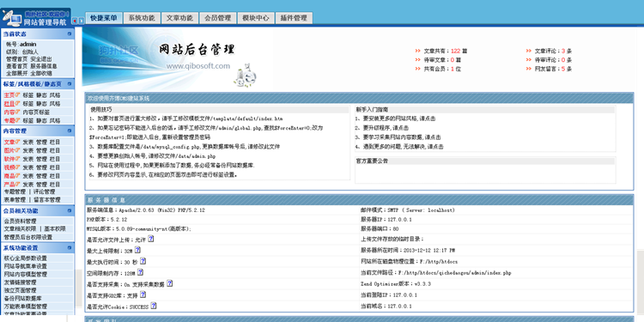The width and height of the screenshot is (644, 322).
Task: Click help icon beside 是否支持GD2库
Action: pos(143,295)
